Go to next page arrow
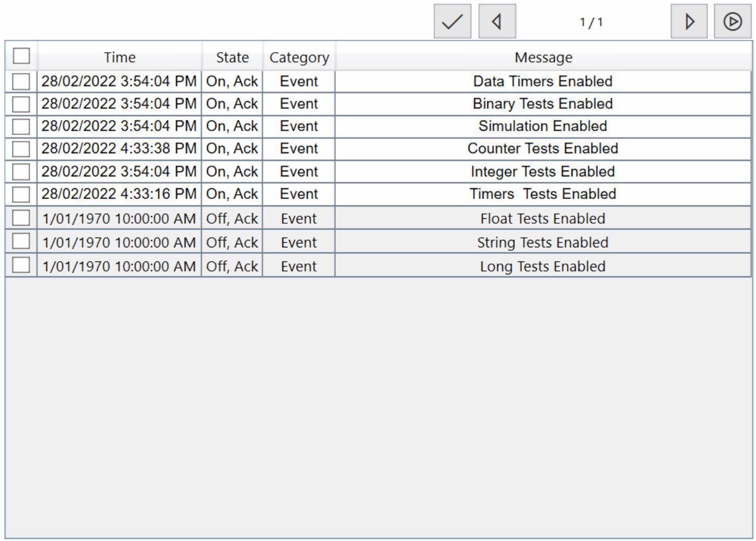The width and height of the screenshot is (756, 541). (x=689, y=22)
